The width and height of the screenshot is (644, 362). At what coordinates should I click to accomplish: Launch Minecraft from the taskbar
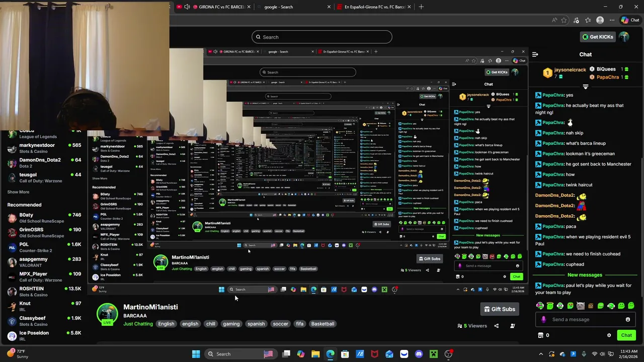[x=434, y=354]
